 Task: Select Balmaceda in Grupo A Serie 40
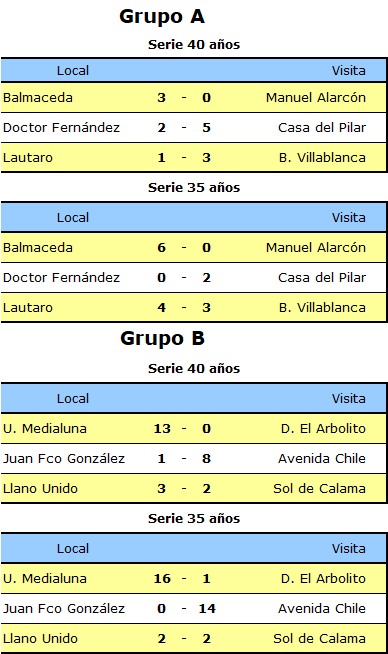38,98
